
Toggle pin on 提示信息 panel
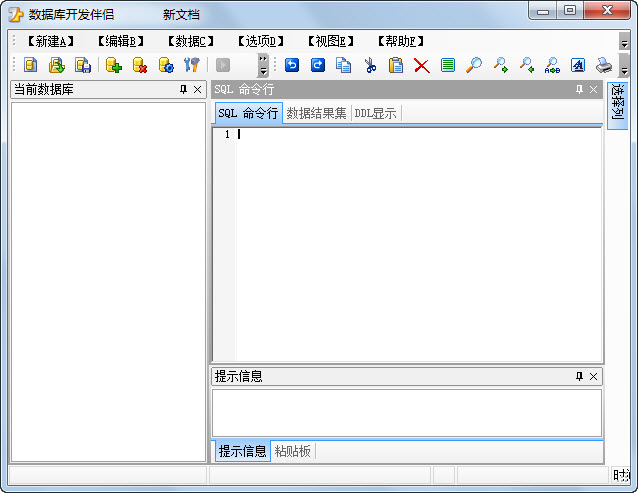(579, 377)
